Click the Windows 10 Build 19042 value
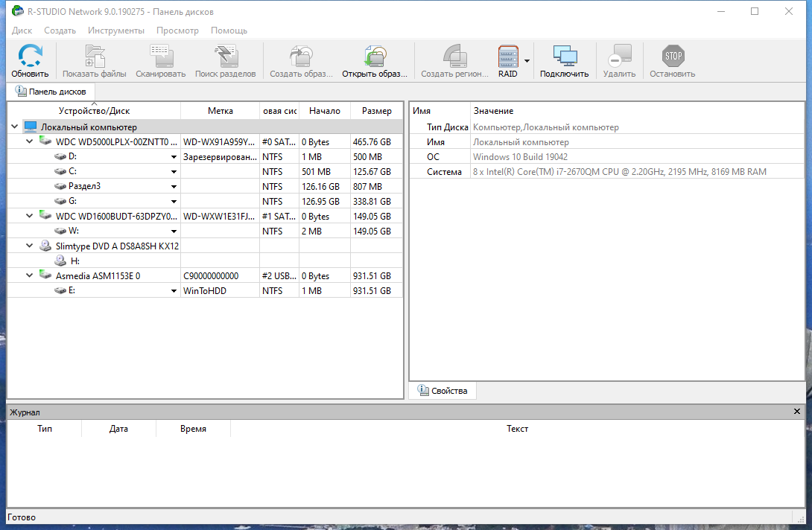Image resolution: width=812 pixels, height=530 pixels. (520, 157)
